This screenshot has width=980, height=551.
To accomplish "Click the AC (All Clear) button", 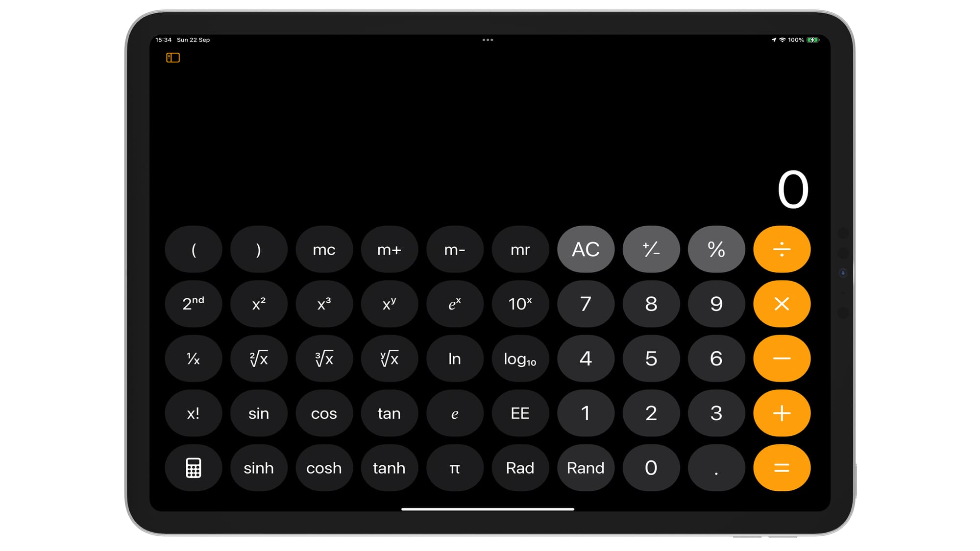I will pos(585,249).
